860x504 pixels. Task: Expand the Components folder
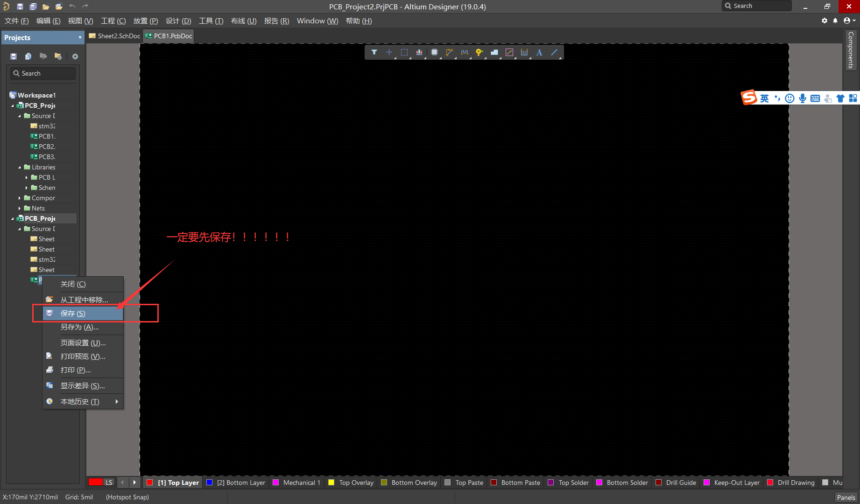click(20, 198)
